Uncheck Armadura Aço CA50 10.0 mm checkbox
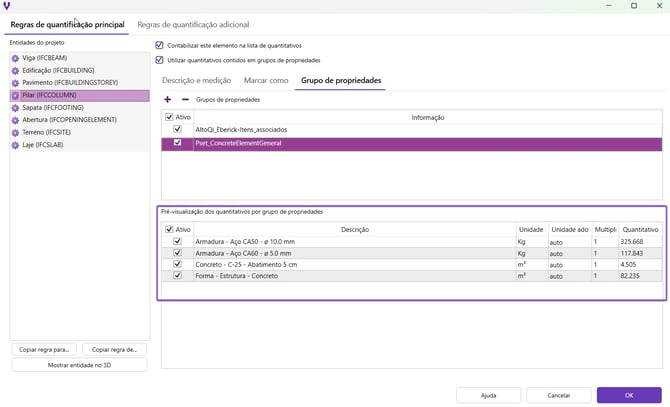 point(177,241)
